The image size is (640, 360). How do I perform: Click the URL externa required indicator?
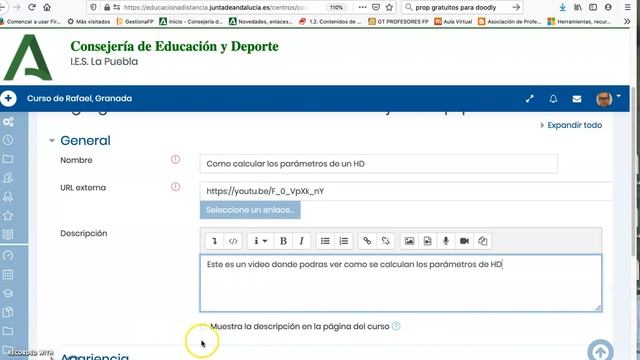pos(176,187)
